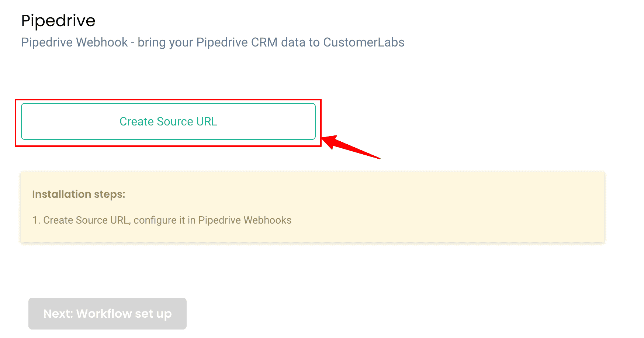Click the disabled workflow setup control
This screenshot has height=338, width=644.
(107, 313)
